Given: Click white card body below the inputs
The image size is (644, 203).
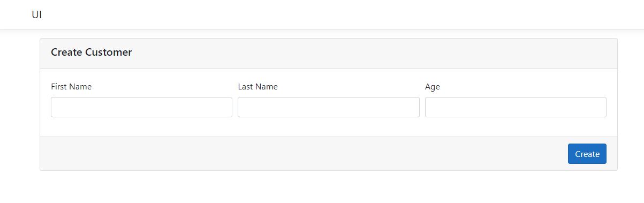Looking at the screenshot, I should point(329,127).
